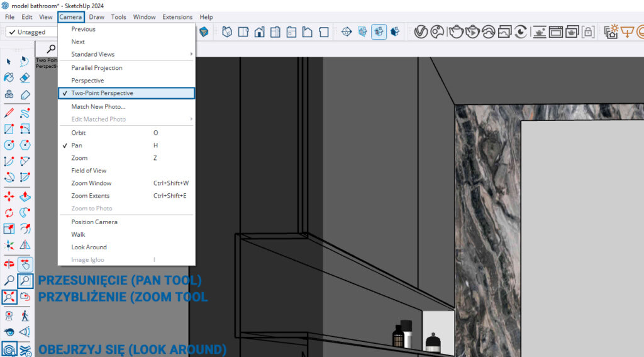Click Match New Photo... menu entry
The width and height of the screenshot is (644, 357).
coord(98,106)
